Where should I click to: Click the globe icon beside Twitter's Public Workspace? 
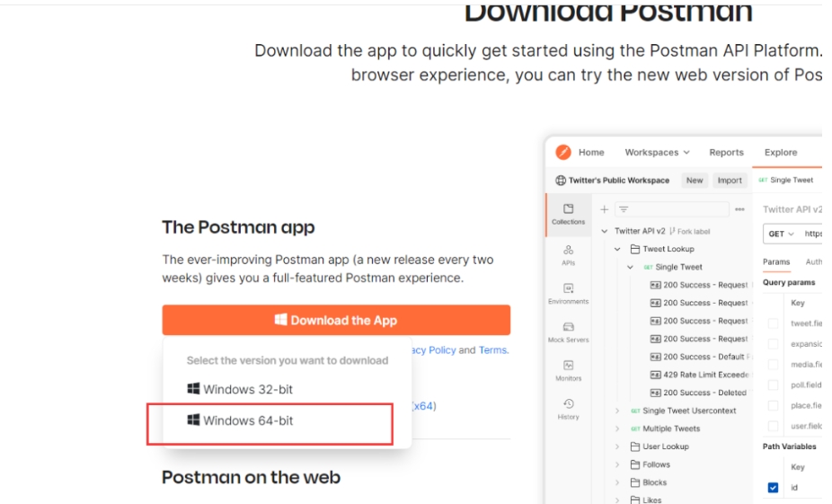561,181
